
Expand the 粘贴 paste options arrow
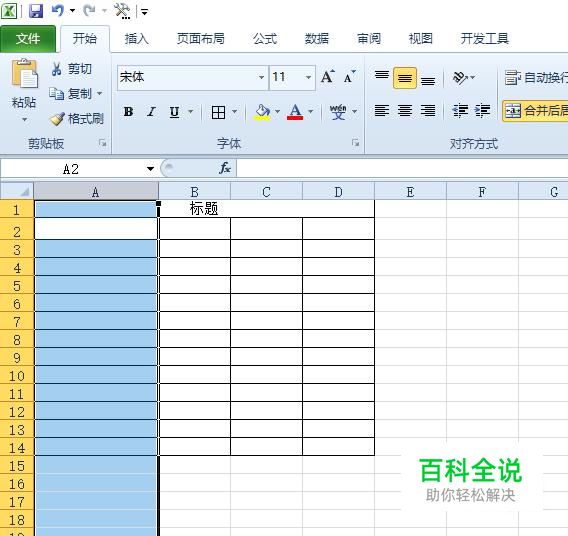click(x=24, y=120)
